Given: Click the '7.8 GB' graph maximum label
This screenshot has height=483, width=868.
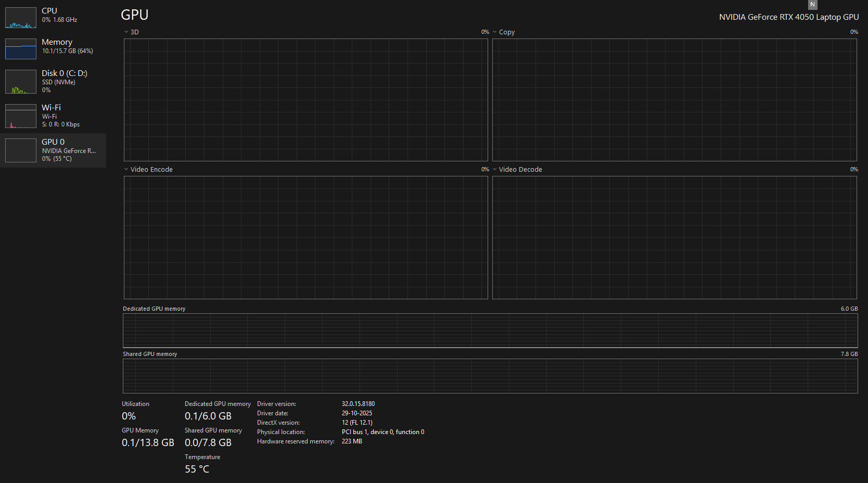Looking at the screenshot, I should [x=849, y=354].
